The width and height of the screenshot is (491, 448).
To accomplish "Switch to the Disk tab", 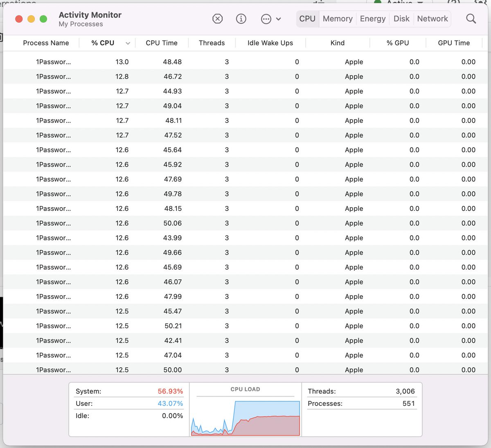I will pyautogui.click(x=401, y=19).
